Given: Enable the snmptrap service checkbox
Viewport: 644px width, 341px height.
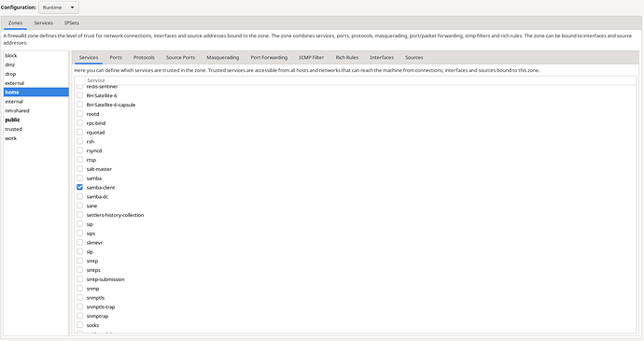Looking at the screenshot, I should (79, 316).
